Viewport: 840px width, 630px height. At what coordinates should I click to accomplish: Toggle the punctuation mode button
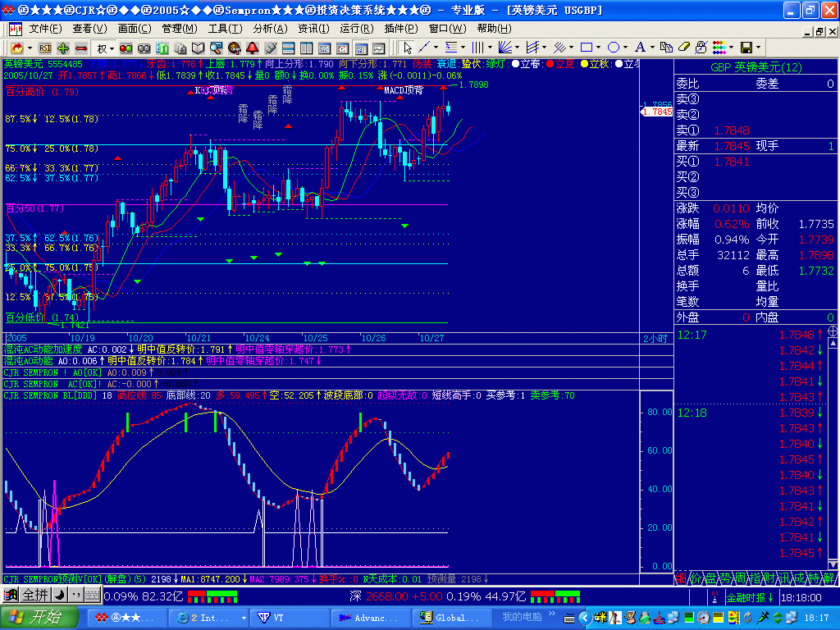[x=75, y=595]
